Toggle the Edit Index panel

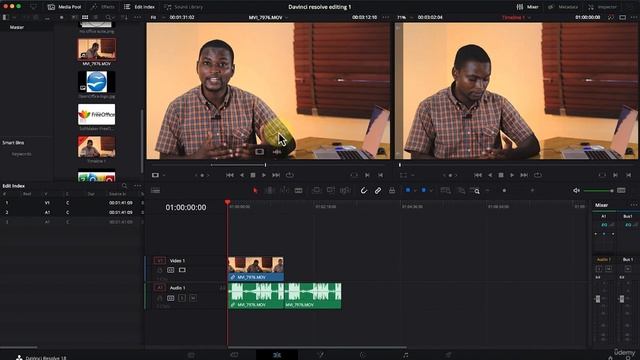coord(140,7)
